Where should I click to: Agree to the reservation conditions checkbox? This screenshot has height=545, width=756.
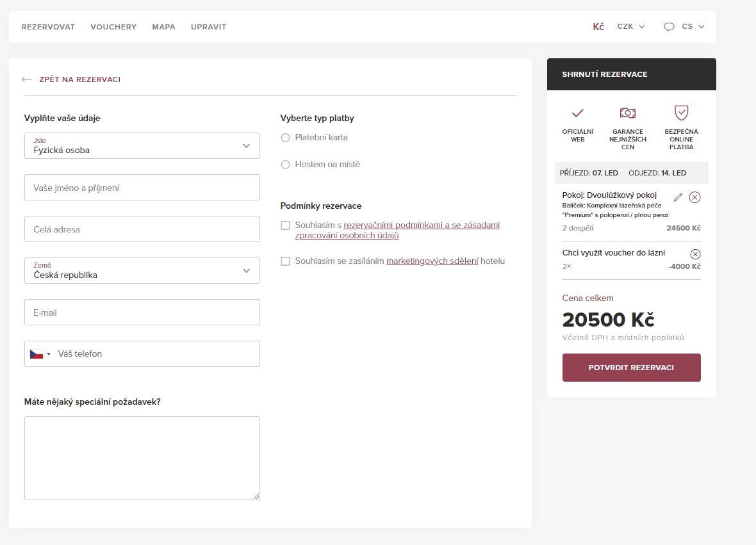coord(286,225)
